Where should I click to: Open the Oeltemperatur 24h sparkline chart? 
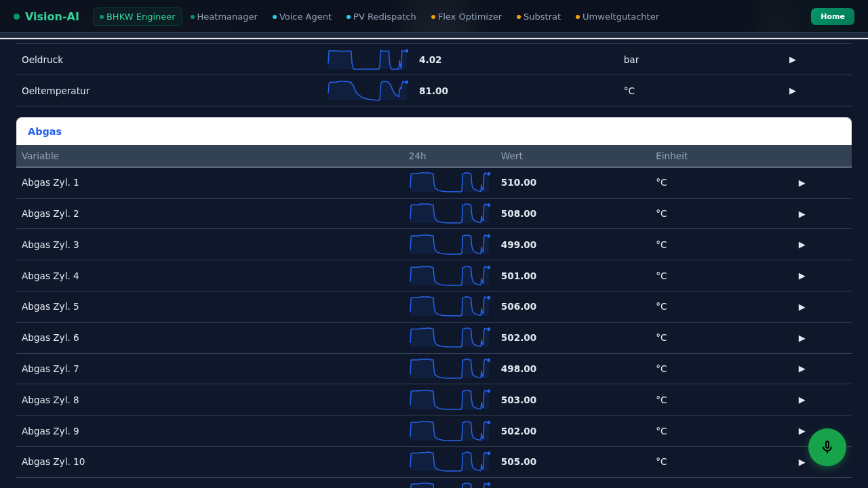368,91
